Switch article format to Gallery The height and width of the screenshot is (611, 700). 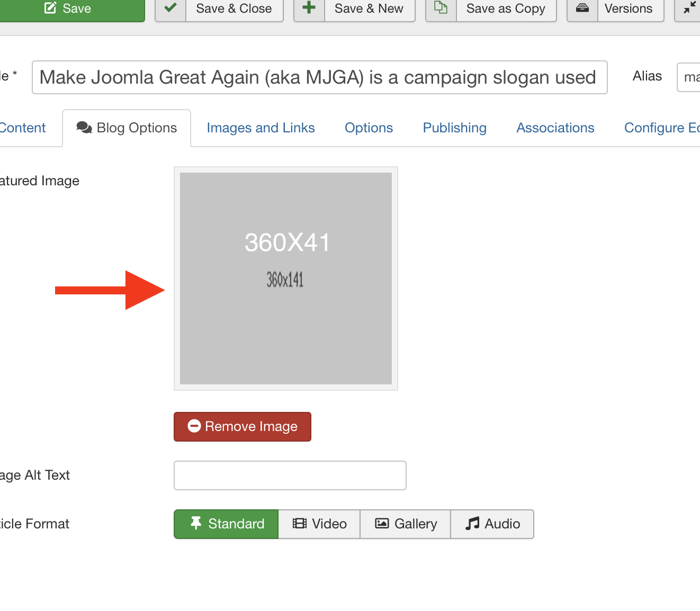(x=406, y=524)
